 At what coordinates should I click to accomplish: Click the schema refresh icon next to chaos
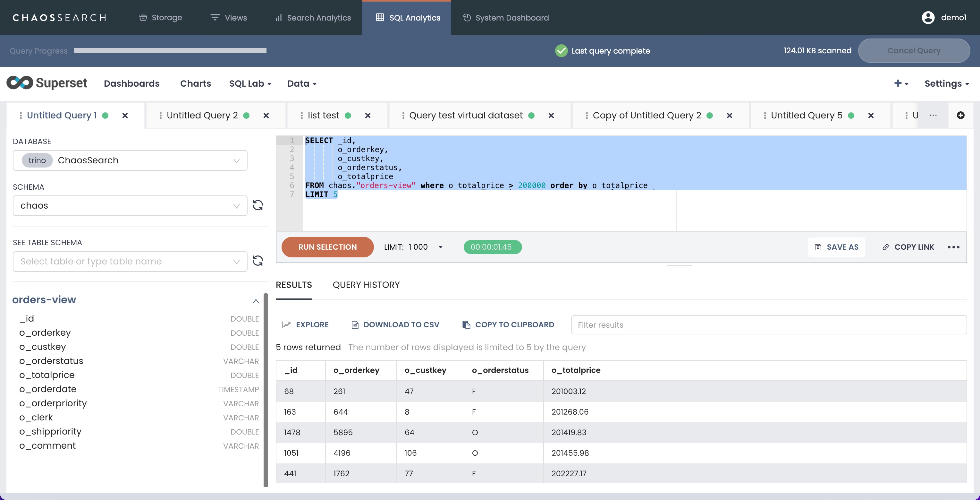point(258,205)
